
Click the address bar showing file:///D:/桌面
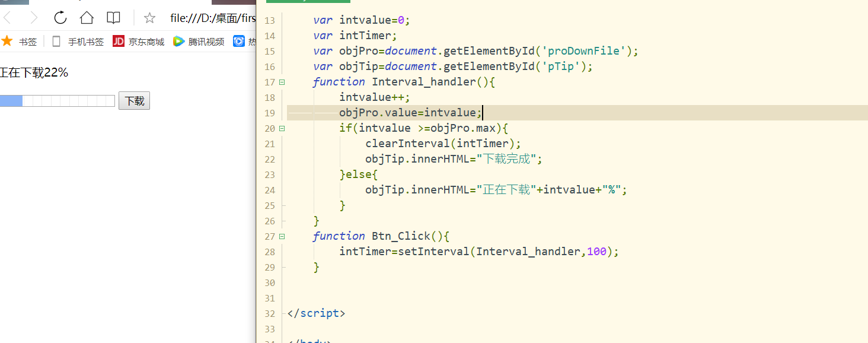212,18
